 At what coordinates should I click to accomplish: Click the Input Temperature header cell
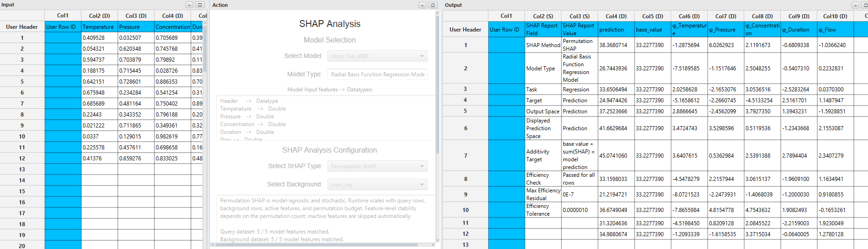click(x=100, y=27)
